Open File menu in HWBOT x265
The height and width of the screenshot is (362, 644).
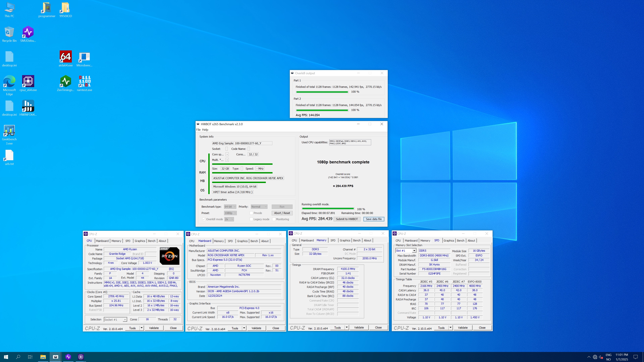198,130
